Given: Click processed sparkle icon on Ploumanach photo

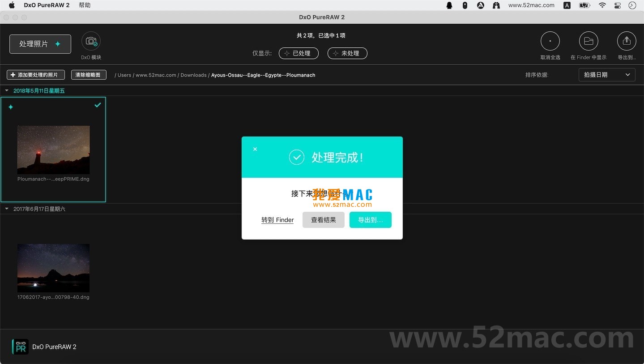Looking at the screenshot, I should click(x=11, y=107).
